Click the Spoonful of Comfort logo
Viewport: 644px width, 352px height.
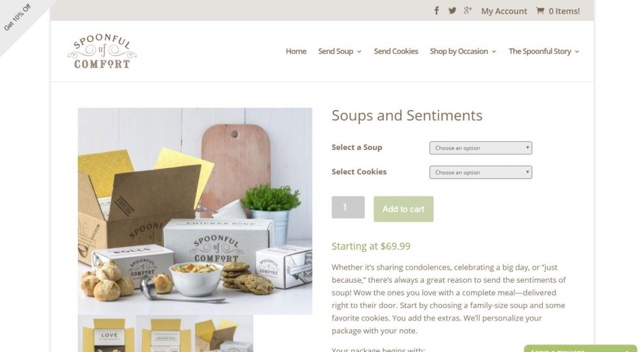[103, 52]
